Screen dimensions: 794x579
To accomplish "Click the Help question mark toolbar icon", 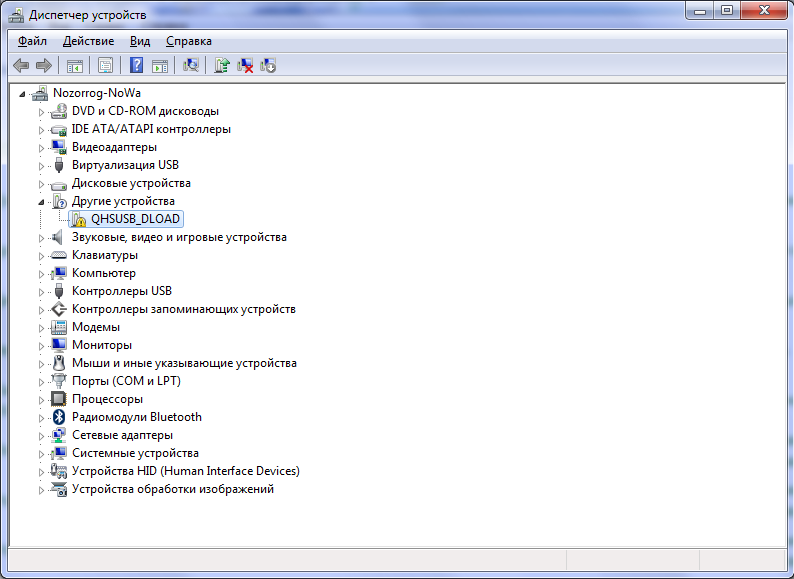I will tap(137, 66).
